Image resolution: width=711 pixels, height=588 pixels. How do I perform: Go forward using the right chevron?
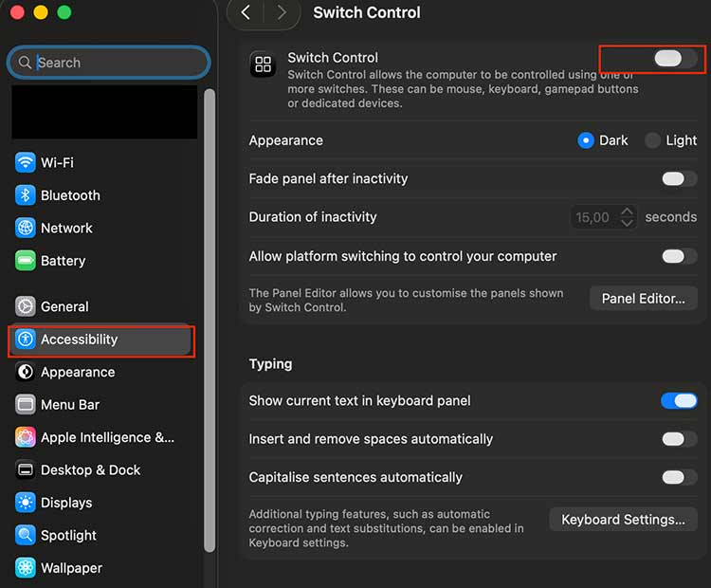coord(281,12)
